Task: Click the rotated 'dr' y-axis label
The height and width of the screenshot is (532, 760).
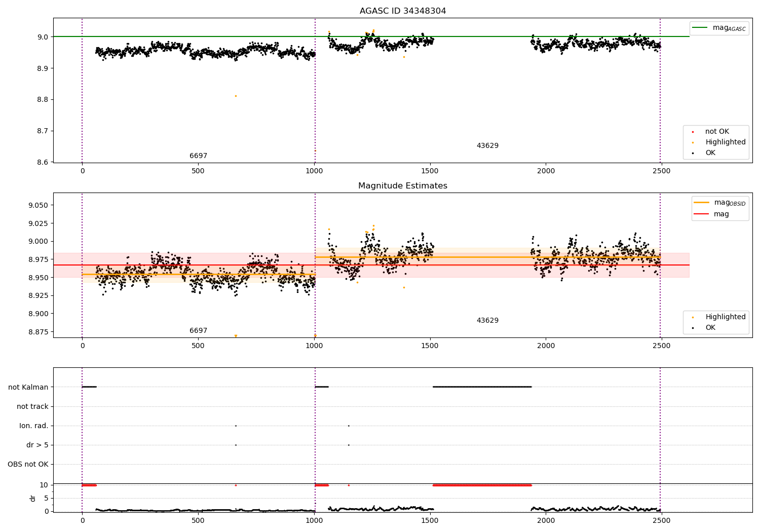Action: [x=33, y=498]
